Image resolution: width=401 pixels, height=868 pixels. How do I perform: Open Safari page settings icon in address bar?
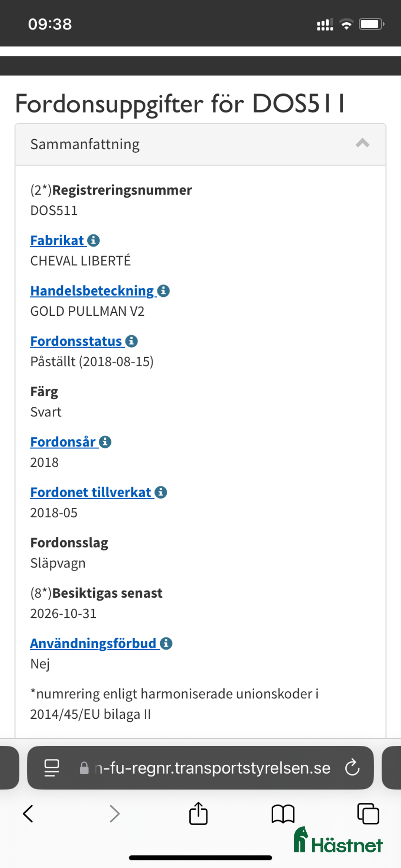tap(52, 768)
